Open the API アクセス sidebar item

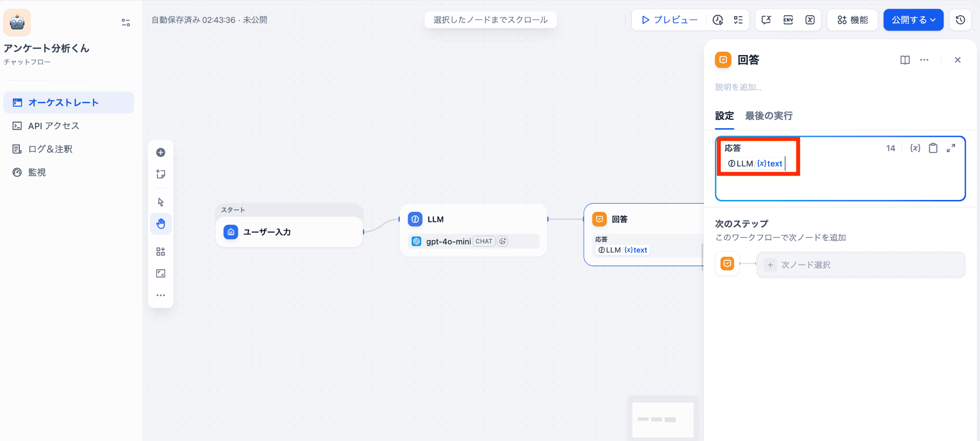(53, 126)
